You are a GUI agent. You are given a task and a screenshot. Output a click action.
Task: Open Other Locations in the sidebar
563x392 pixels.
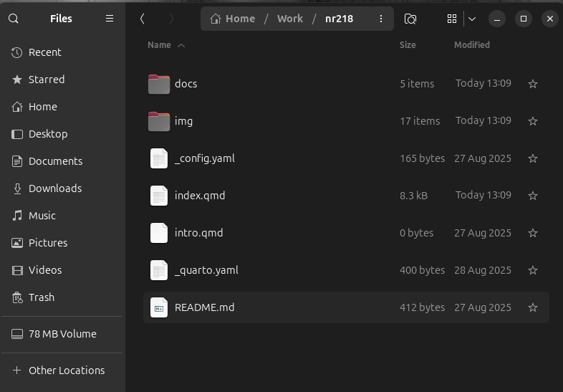coord(66,371)
